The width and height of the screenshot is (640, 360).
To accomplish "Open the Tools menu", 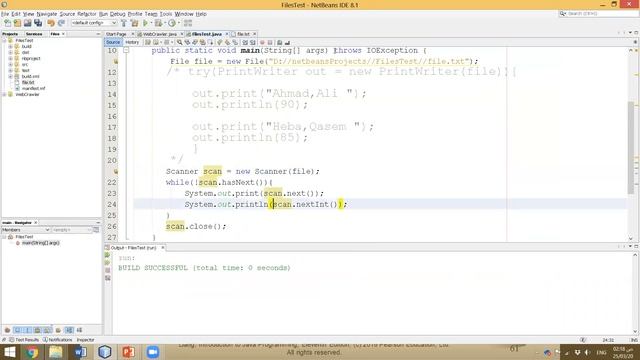I will click(166, 14).
